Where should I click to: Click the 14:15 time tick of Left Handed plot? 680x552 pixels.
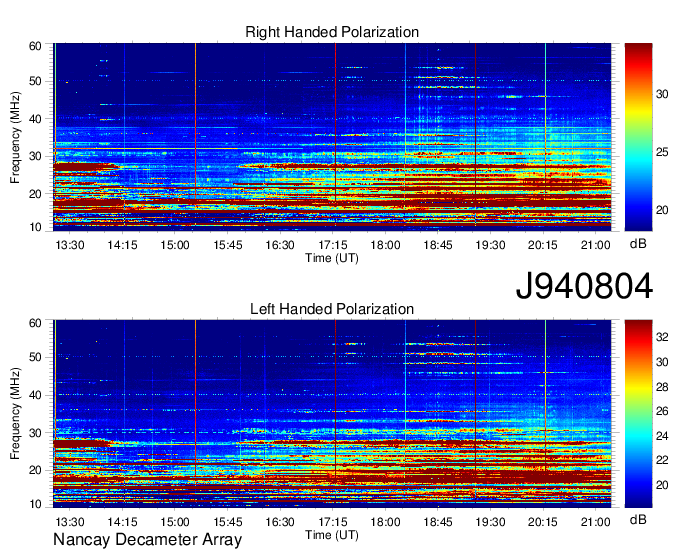point(122,522)
